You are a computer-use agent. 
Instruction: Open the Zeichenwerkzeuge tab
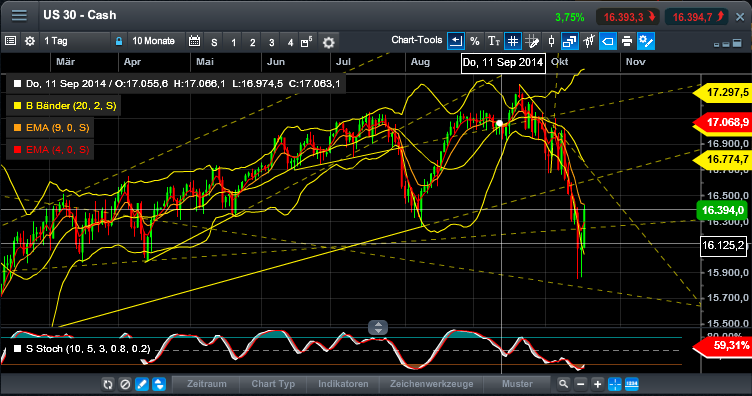tap(432, 384)
